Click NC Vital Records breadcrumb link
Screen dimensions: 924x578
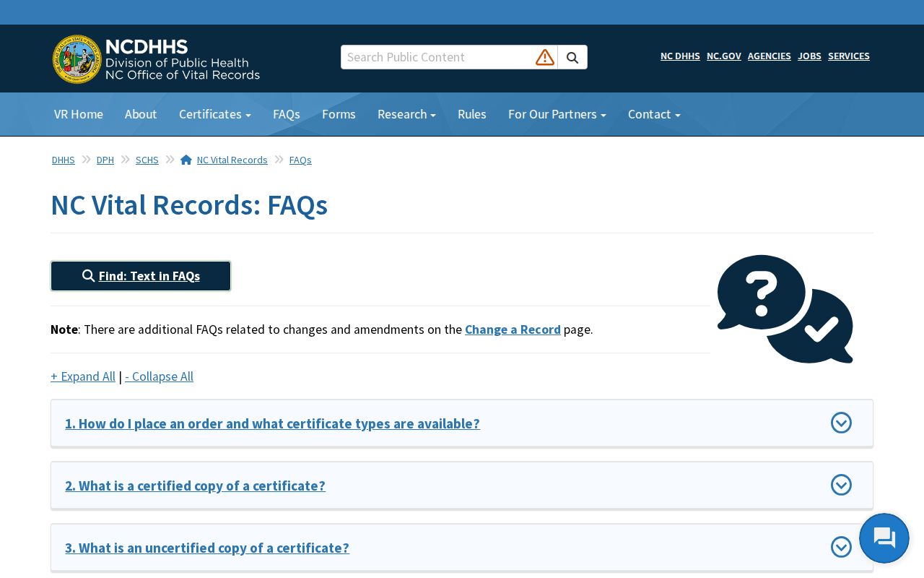click(x=232, y=160)
